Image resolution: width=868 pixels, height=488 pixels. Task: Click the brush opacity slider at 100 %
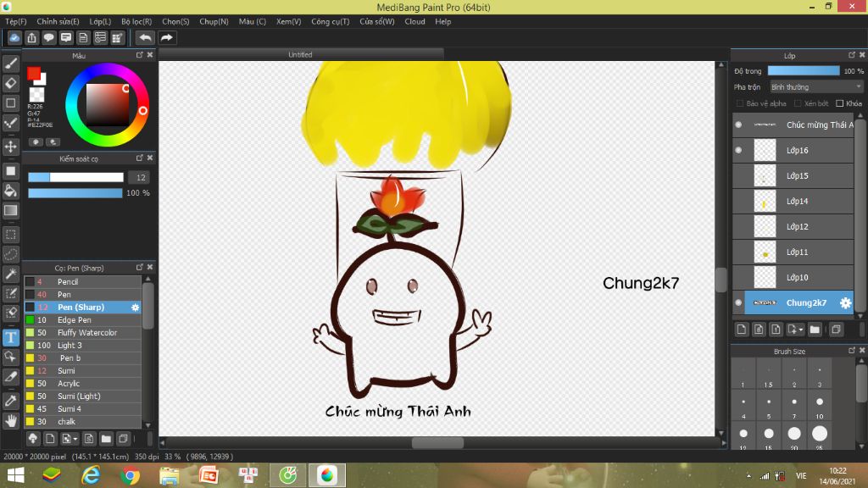75,192
